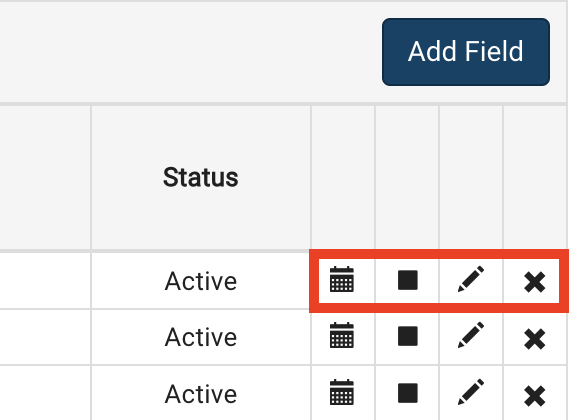Select Active status cell in third row
This screenshot has width=572, height=420.
pyautogui.click(x=201, y=394)
